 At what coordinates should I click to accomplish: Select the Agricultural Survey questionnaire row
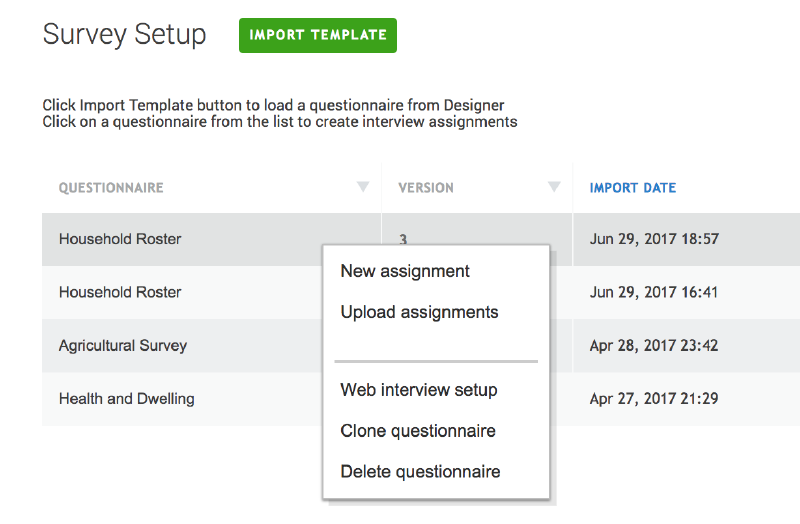click(x=123, y=346)
